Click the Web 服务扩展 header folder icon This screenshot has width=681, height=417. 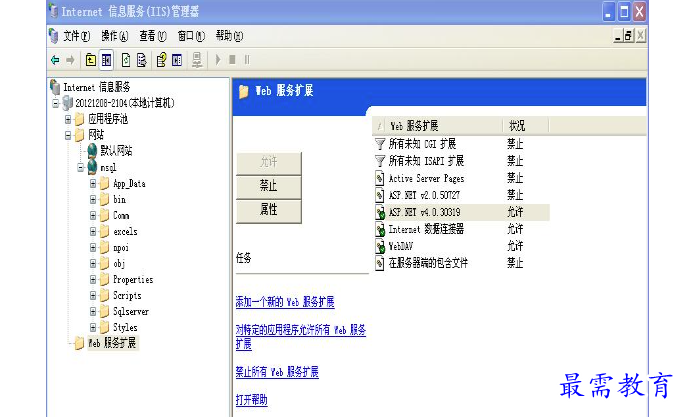(x=244, y=91)
